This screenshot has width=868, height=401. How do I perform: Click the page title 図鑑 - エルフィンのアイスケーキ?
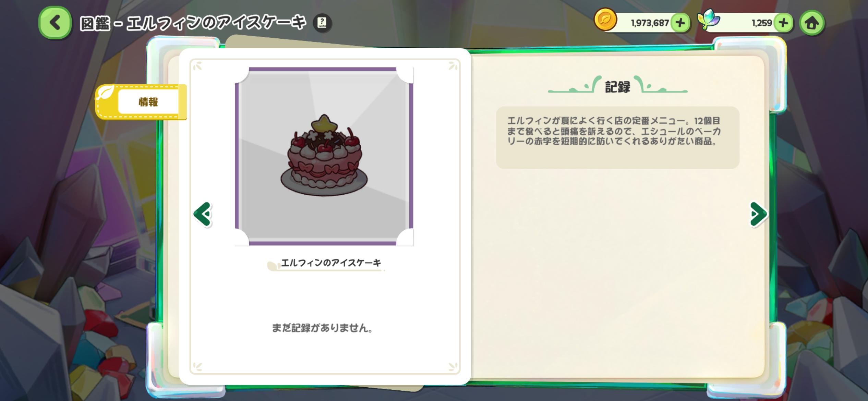pyautogui.click(x=193, y=23)
